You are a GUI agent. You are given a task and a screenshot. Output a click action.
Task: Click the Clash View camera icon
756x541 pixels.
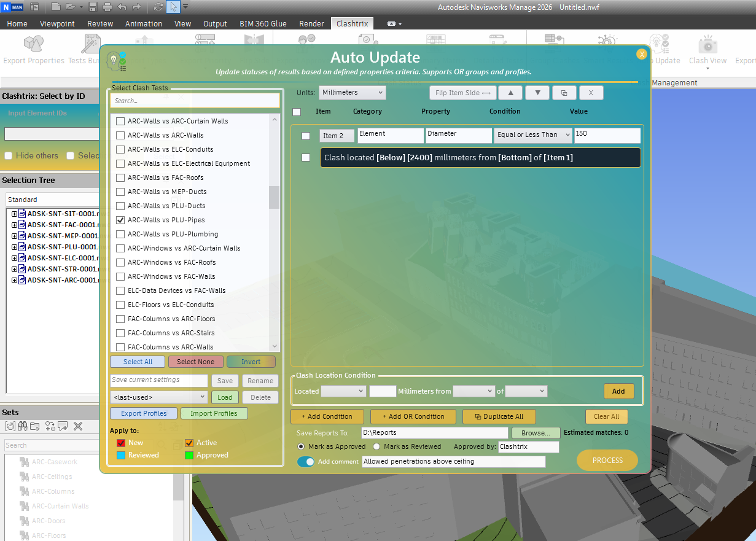click(707, 45)
